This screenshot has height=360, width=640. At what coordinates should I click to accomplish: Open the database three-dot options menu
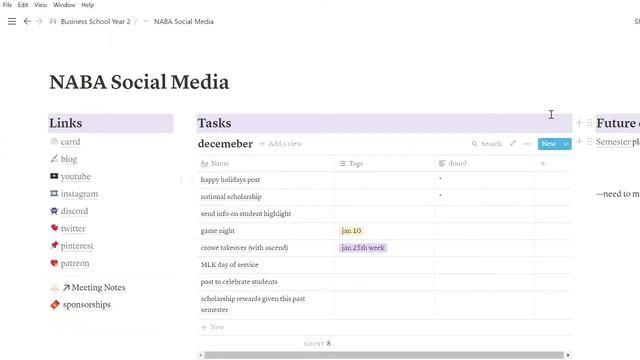click(x=527, y=144)
